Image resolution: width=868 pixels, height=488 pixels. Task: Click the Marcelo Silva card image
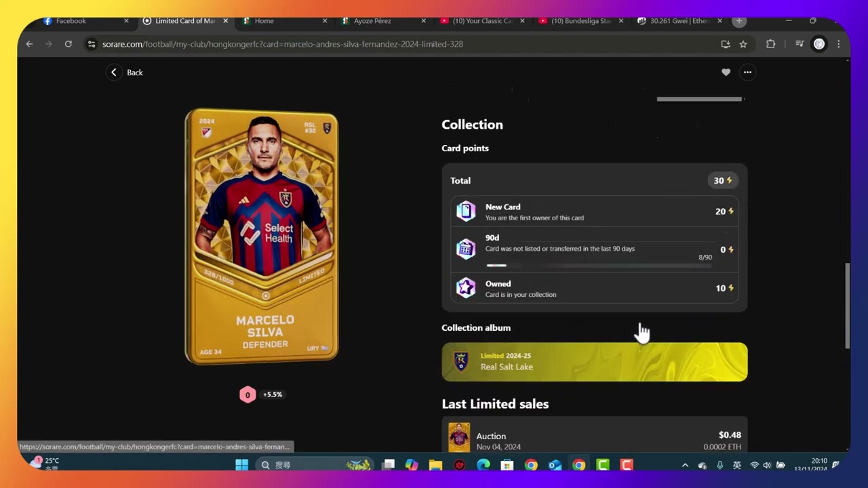point(262,237)
